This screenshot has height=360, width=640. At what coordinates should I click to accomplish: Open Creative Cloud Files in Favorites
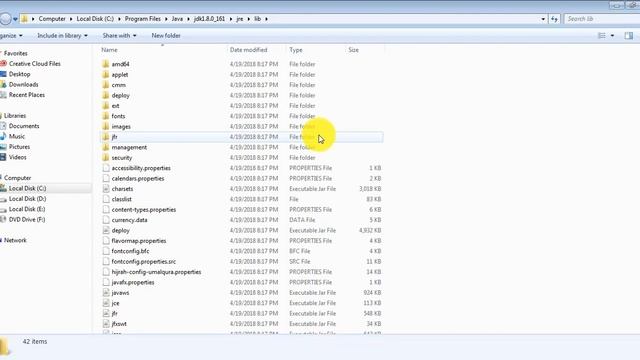tap(35, 64)
